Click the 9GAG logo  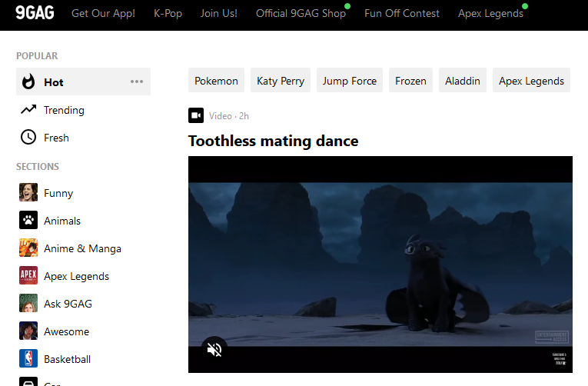coord(35,13)
